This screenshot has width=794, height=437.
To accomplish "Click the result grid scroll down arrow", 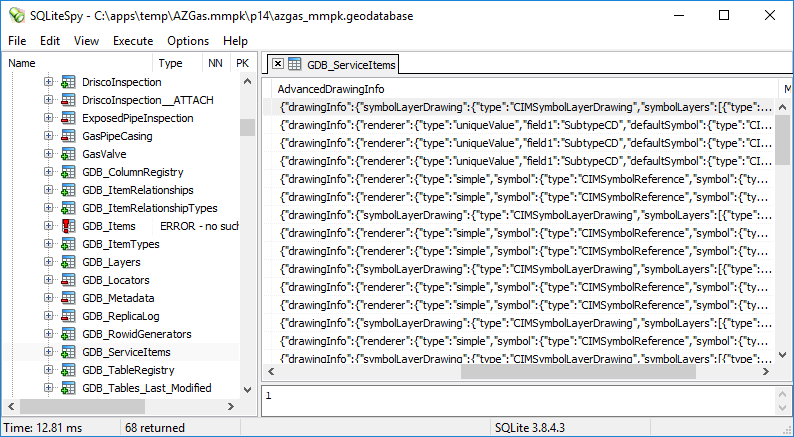I will 782,355.
